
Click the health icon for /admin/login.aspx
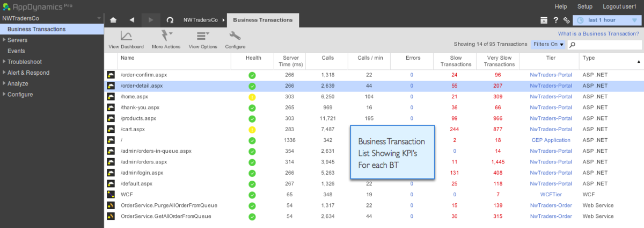pos(252,173)
